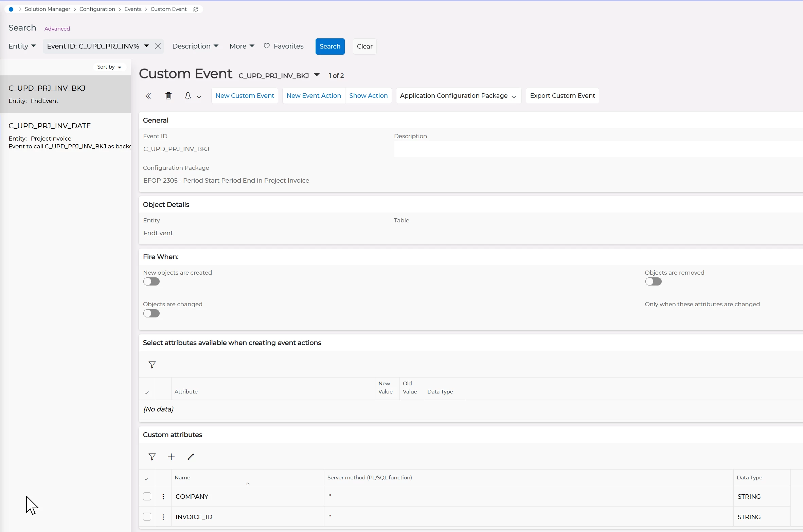
Task: Click the notification bell icon
Action: [x=188, y=96]
